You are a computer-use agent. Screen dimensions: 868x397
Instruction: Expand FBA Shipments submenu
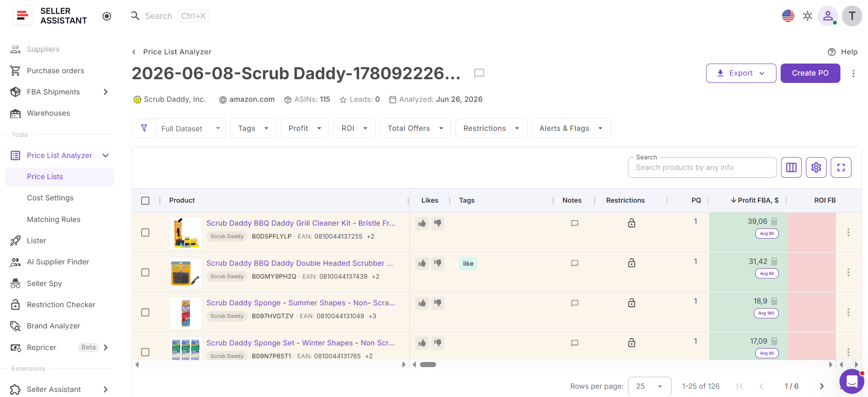point(106,92)
